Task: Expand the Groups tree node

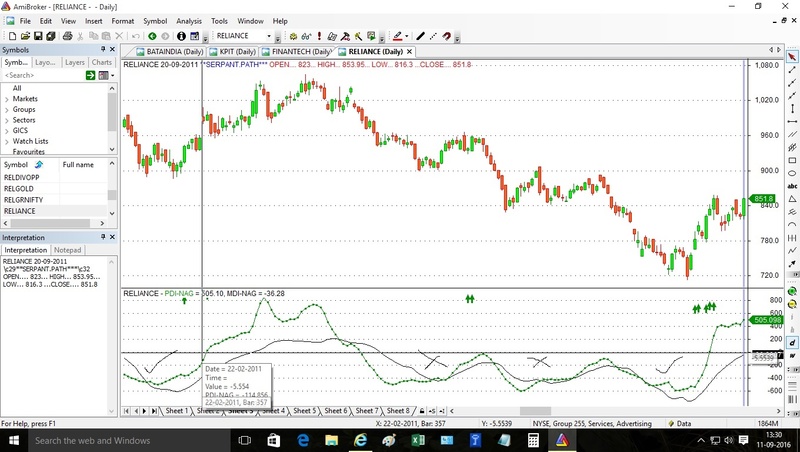Action: 7,110
